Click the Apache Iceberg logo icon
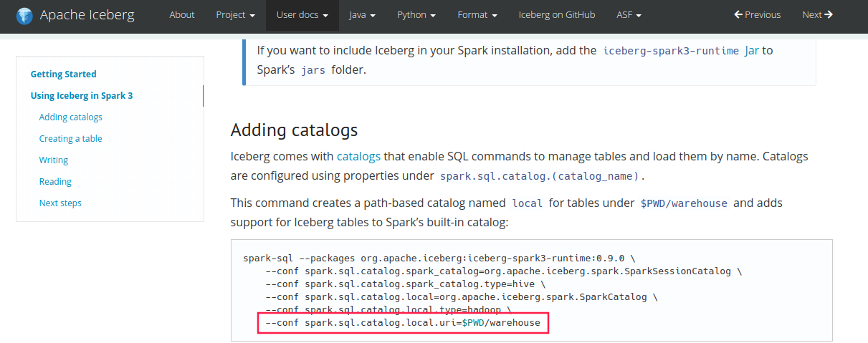This screenshot has height=343, width=868. click(25, 15)
